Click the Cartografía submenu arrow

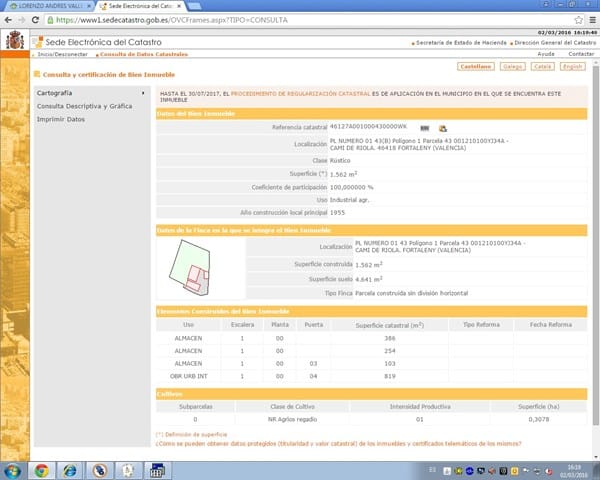143,93
